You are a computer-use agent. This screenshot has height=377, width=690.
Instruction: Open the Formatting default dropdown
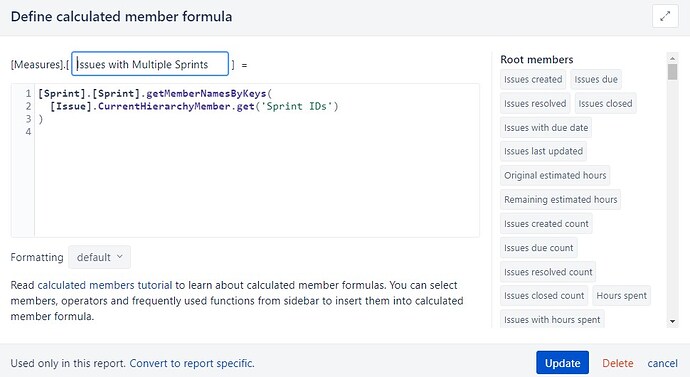99,257
